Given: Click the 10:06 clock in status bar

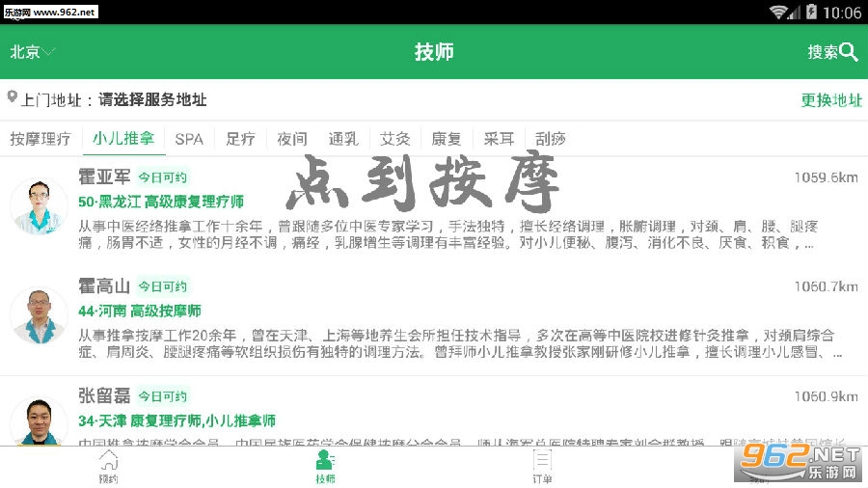Looking at the screenshot, I should click(841, 13).
